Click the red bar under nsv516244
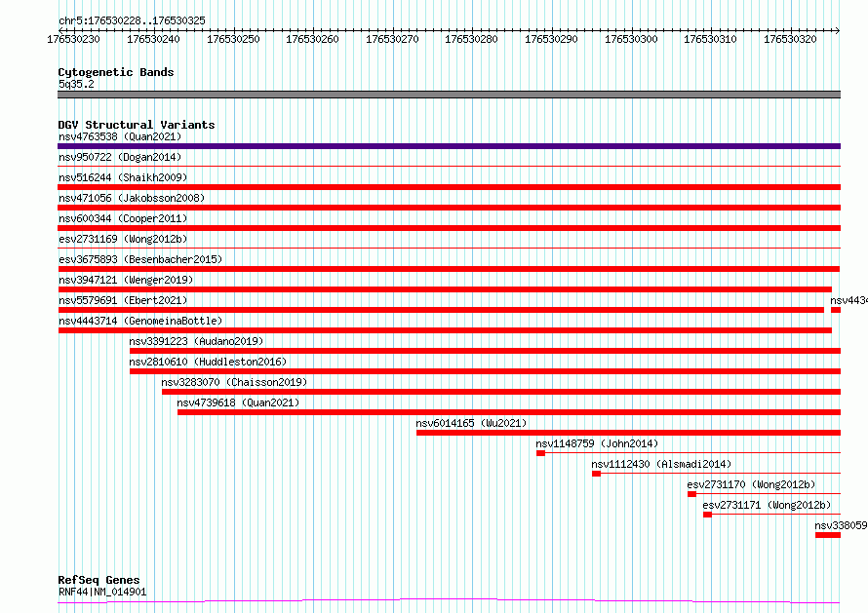Image resolution: width=868 pixels, height=613 pixels. click(x=449, y=187)
